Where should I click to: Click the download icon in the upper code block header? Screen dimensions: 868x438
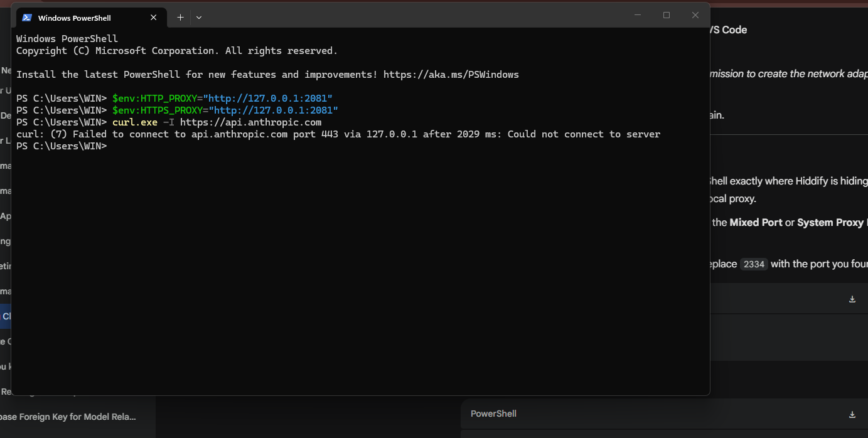pos(852,299)
